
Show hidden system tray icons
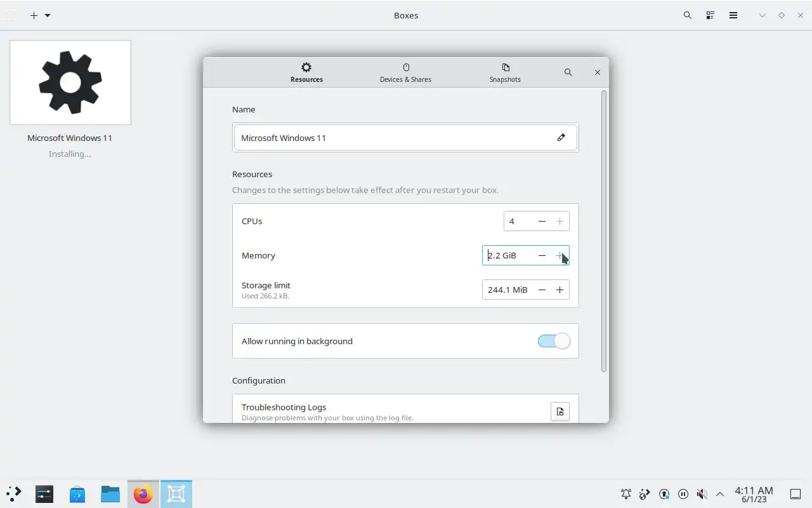point(720,493)
